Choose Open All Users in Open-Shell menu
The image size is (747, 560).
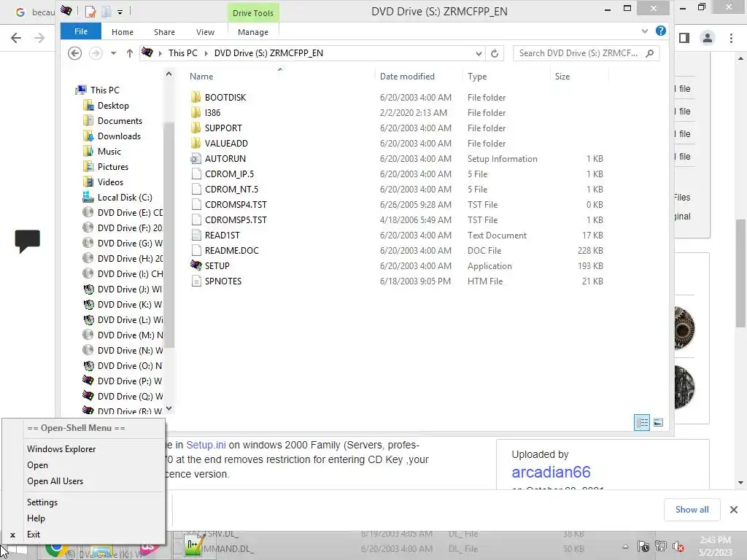[x=55, y=481]
